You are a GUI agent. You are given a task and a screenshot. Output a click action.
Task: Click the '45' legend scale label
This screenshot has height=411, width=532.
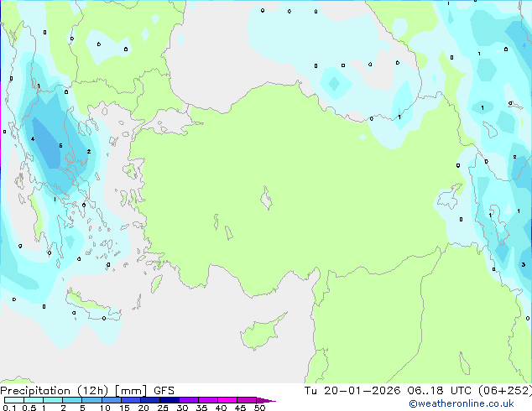click(240, 408)
